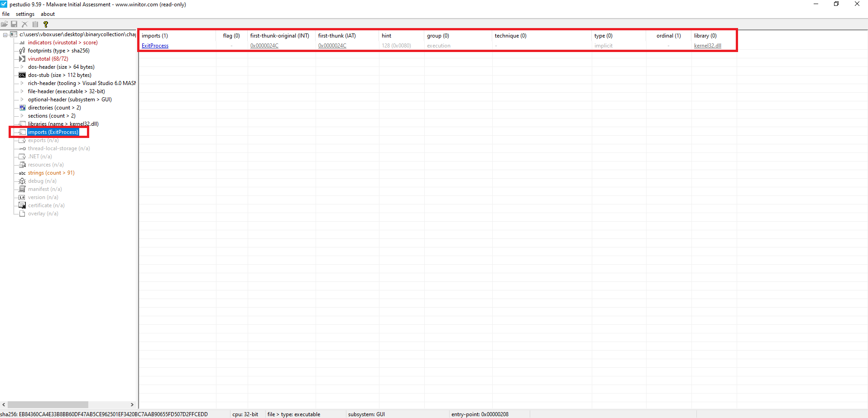Click the abc strings icon
This screenshot has width=868, height=418.
point(22,173)
